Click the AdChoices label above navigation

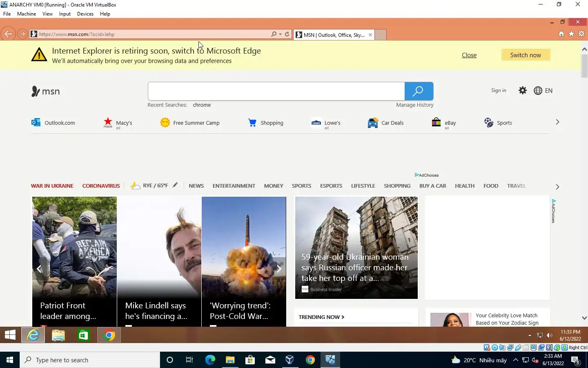(x=427, y=175)
